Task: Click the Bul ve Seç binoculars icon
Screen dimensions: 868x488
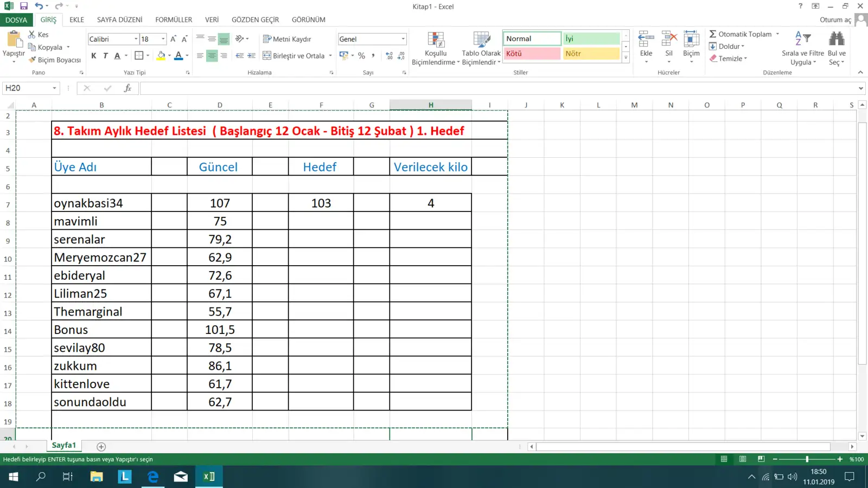Action: pyautogui.click(x=837, y=39)
